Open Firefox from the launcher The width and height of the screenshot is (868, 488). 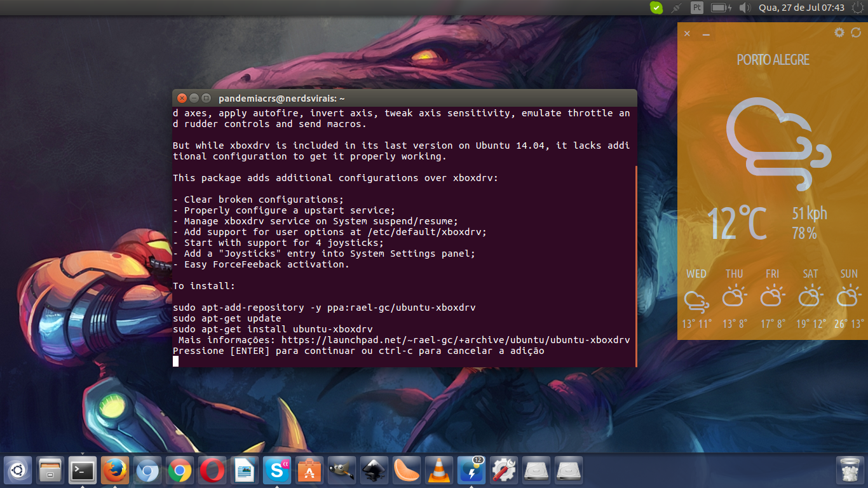click(115, 470)
